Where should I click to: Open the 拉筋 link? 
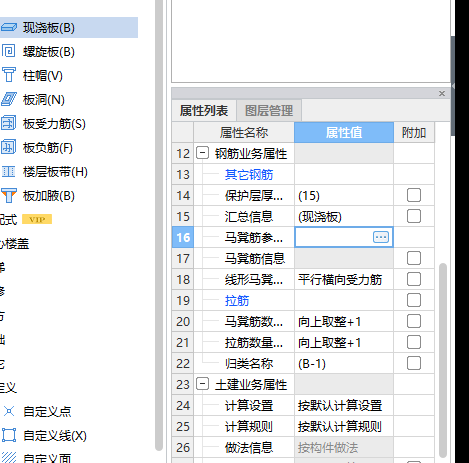[x=237, y=300]
